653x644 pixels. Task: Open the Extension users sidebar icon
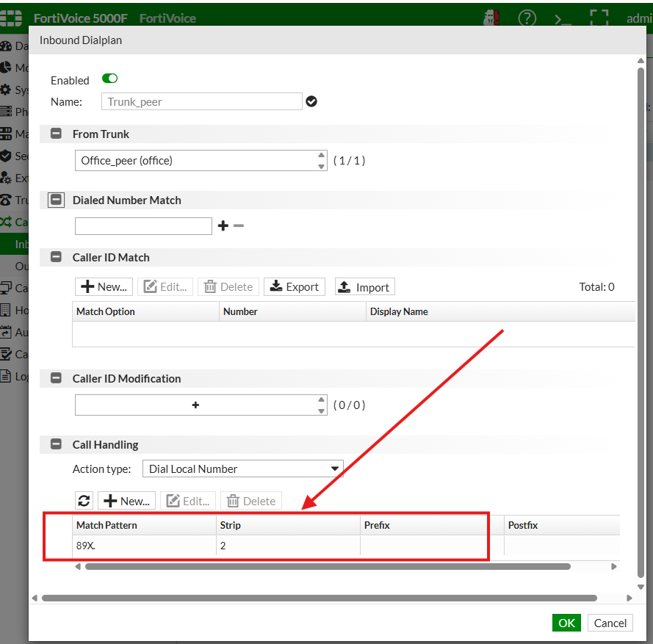(6, 178)
